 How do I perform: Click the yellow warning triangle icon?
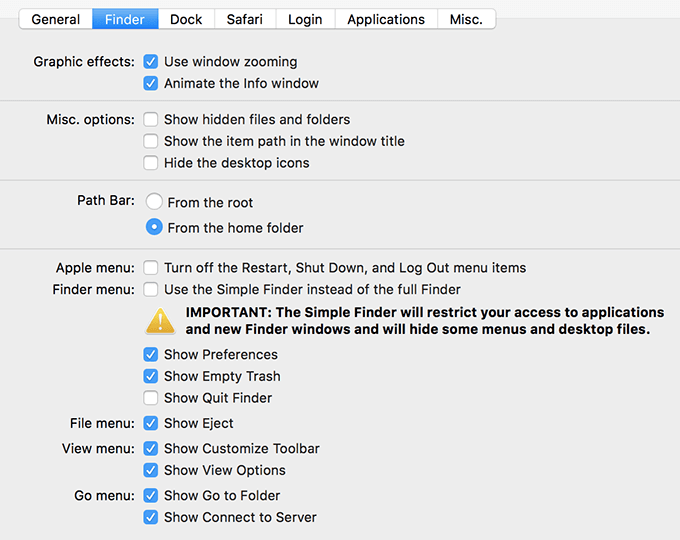[x=160, y=321]
